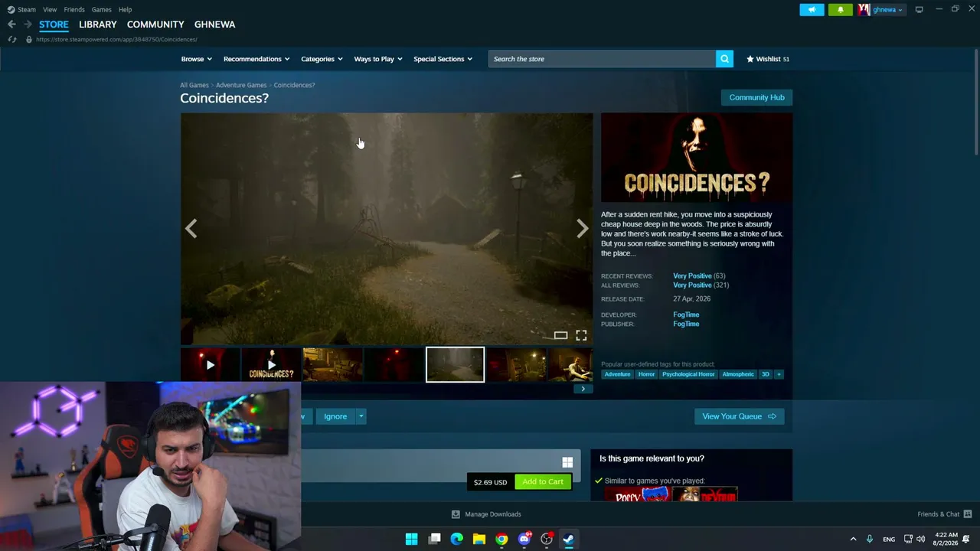Open volume control in the system tray
The image size is (980, 551).
coord(920,539)
